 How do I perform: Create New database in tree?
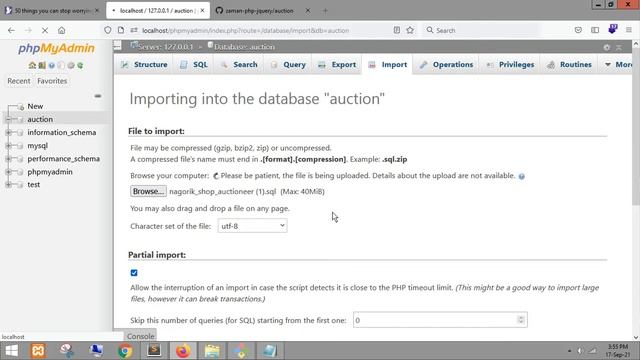coord(35,106)
